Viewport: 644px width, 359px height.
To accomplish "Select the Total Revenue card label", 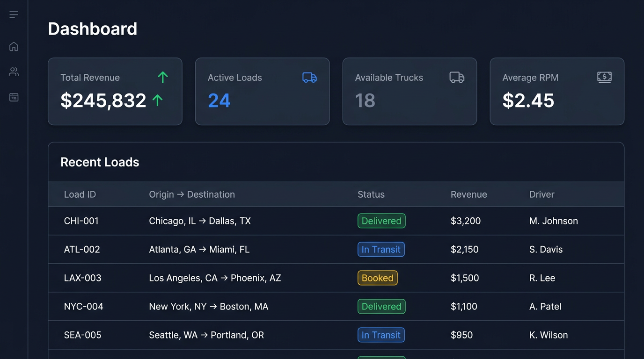I will tap(90, 78).
